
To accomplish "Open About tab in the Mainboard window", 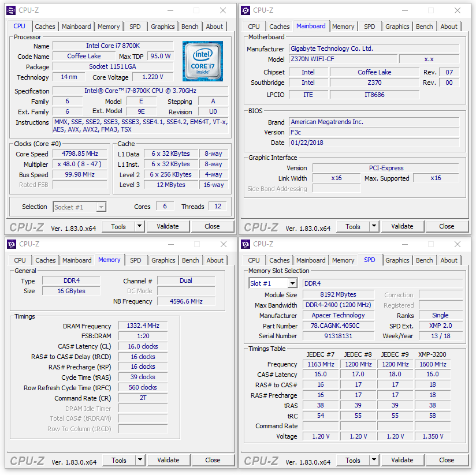I will pyautogui.click(x=449, y=27).
